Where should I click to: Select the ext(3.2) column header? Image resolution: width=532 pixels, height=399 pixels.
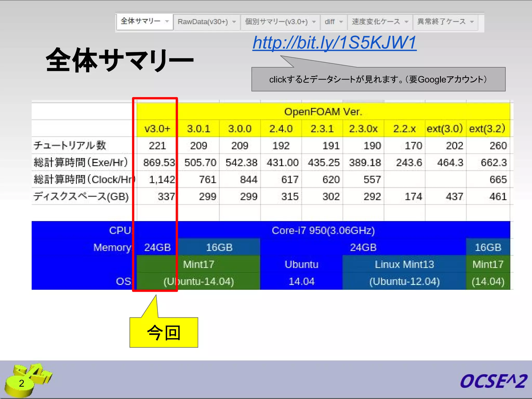(488, 129)
